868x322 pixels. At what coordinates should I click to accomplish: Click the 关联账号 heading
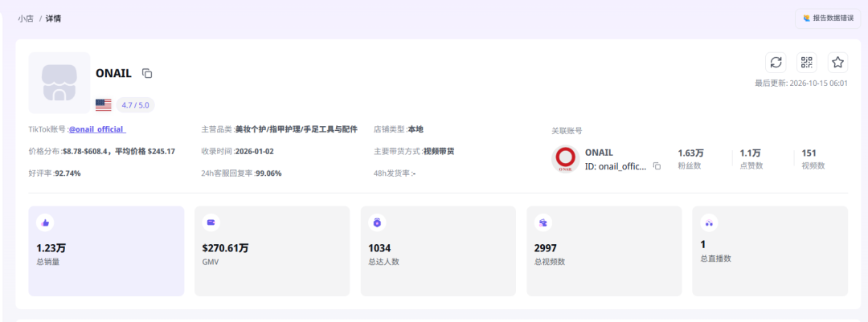567,131
